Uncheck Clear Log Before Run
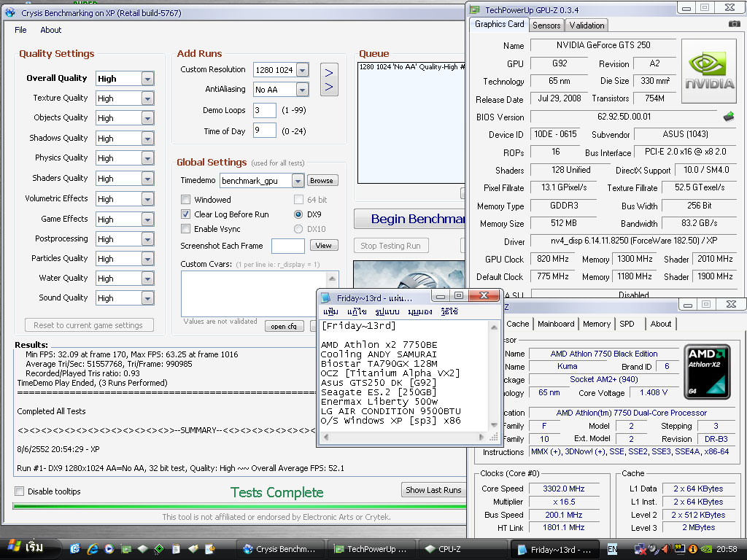 point(186,214)
